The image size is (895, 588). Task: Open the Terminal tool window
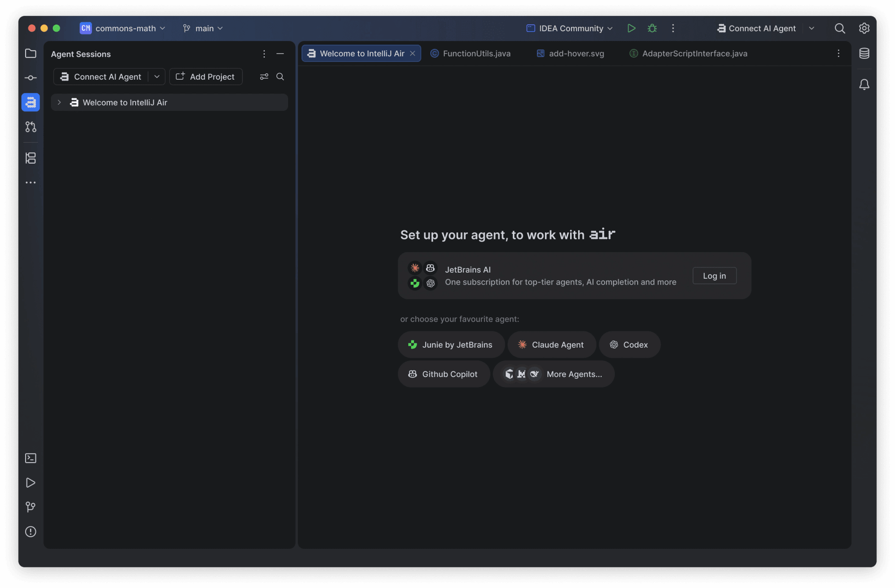click(x=30, y=458)
